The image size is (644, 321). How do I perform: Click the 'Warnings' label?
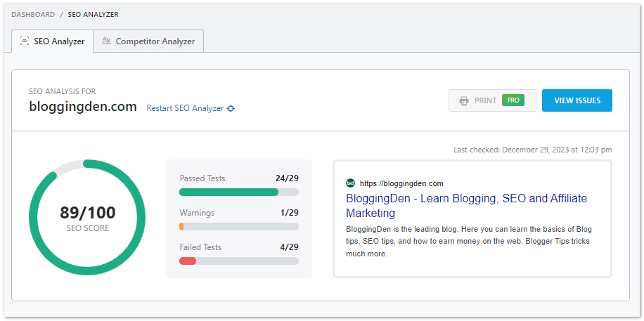point(197,213)
